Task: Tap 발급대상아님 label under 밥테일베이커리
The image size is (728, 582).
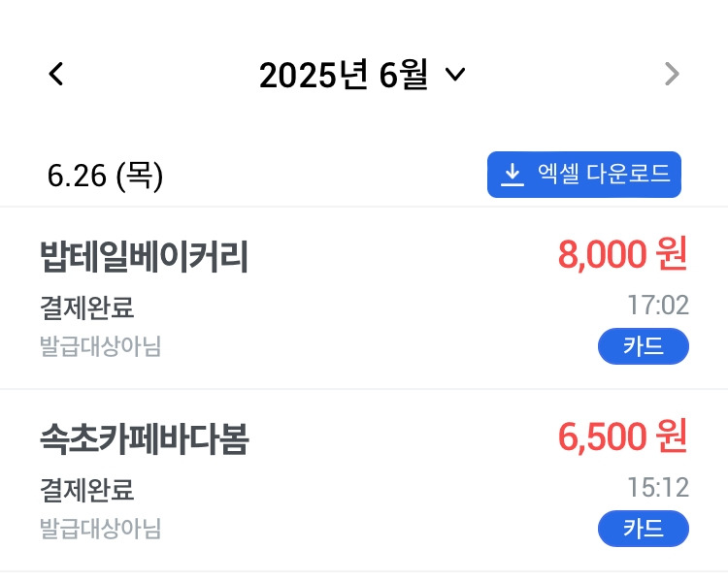Action: [100, 346]
